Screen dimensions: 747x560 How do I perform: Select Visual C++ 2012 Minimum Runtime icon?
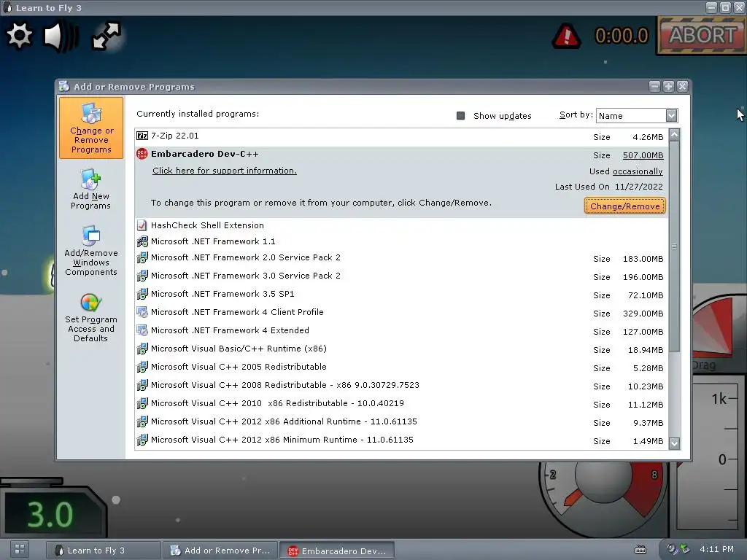[142, 440]
